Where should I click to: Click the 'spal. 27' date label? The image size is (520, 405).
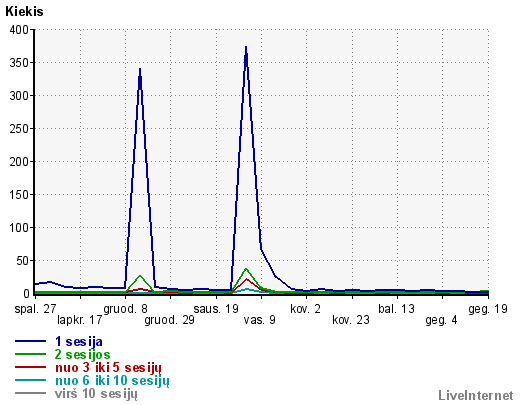tap(35, 309)
